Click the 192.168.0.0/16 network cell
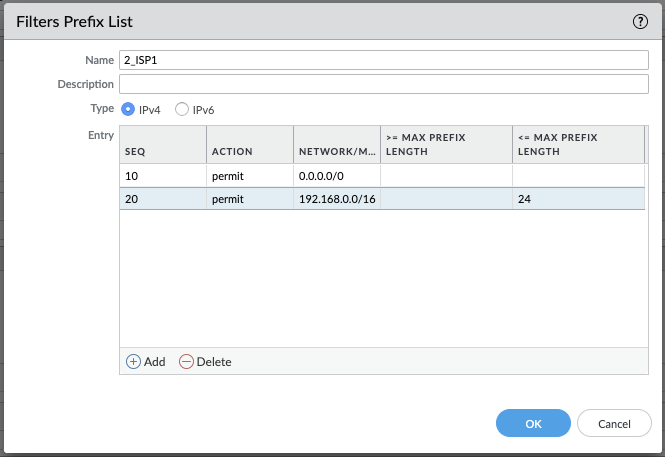This screenshot has height=457, width=665. point(336,199)
